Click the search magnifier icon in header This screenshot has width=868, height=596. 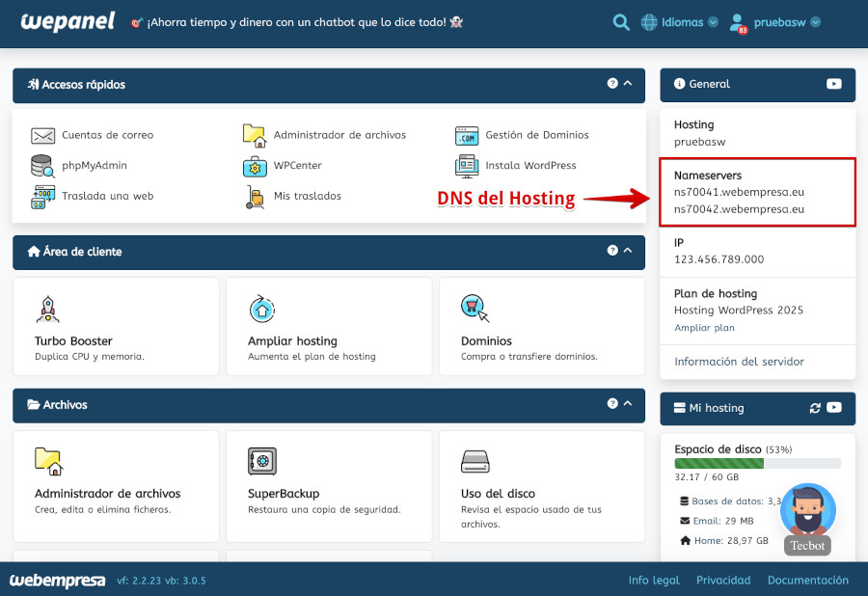[621, 23]
